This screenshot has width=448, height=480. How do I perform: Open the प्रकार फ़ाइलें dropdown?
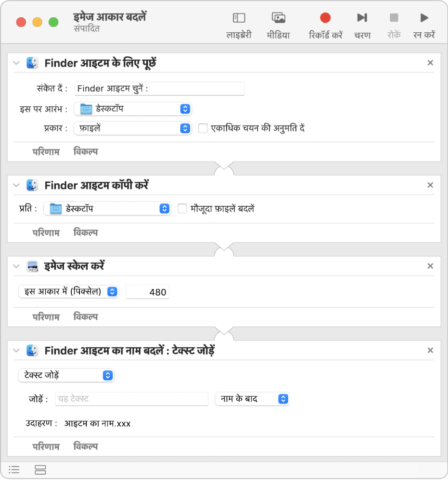133,128
